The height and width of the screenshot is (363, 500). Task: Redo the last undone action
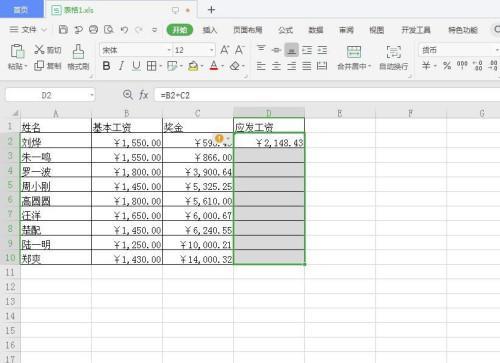[139, 30]
